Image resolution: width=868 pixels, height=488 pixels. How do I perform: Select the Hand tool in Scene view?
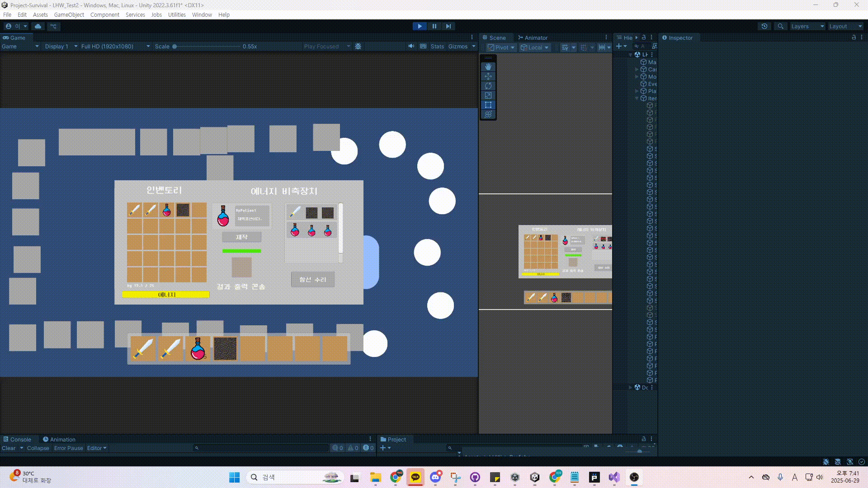click(x=488, y=66)
